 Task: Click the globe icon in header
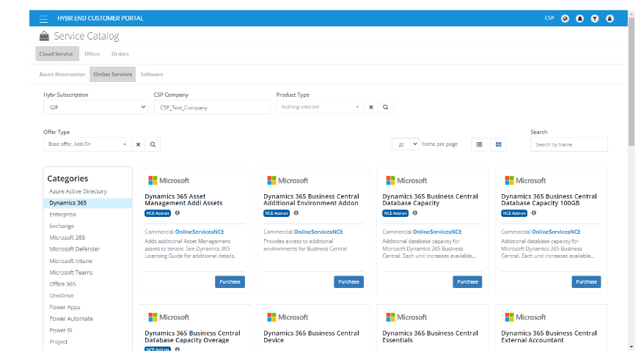[565, 18]
